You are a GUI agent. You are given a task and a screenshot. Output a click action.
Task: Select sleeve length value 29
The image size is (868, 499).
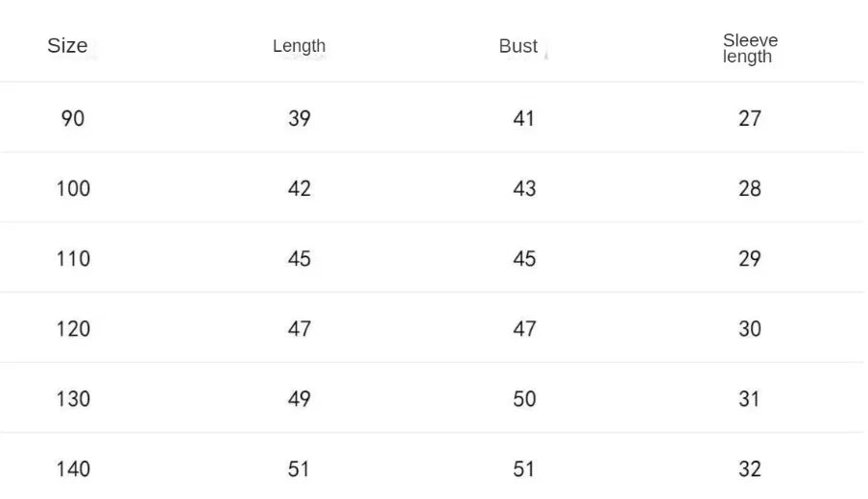tap(750, 259)
